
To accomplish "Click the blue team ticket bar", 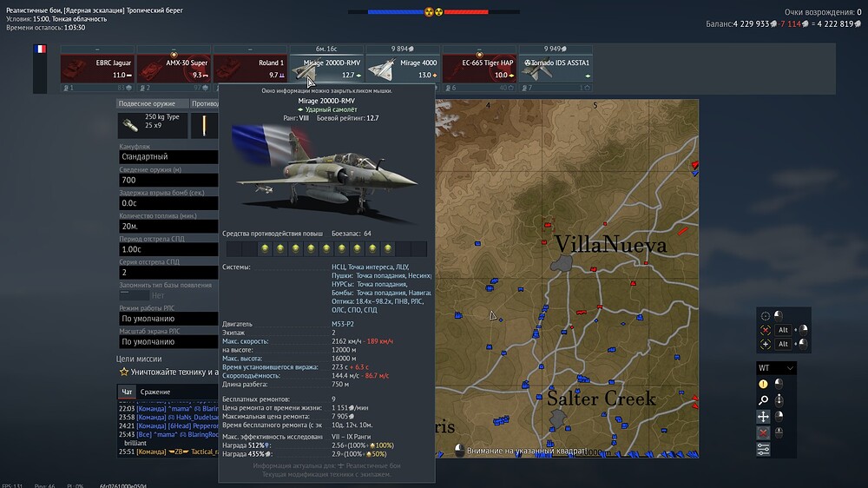I will pos(395,11).
